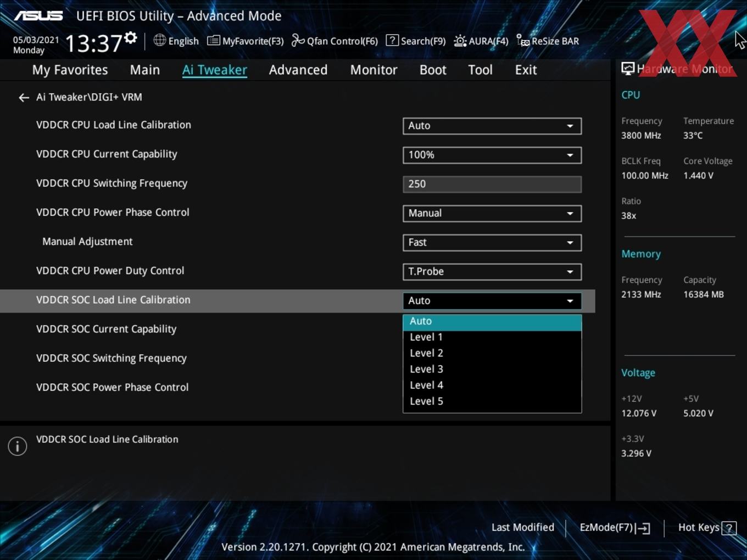This screenshot has width=747, height=560.
Task: Open the clock settings gear icon
Action: click(131, 38)
